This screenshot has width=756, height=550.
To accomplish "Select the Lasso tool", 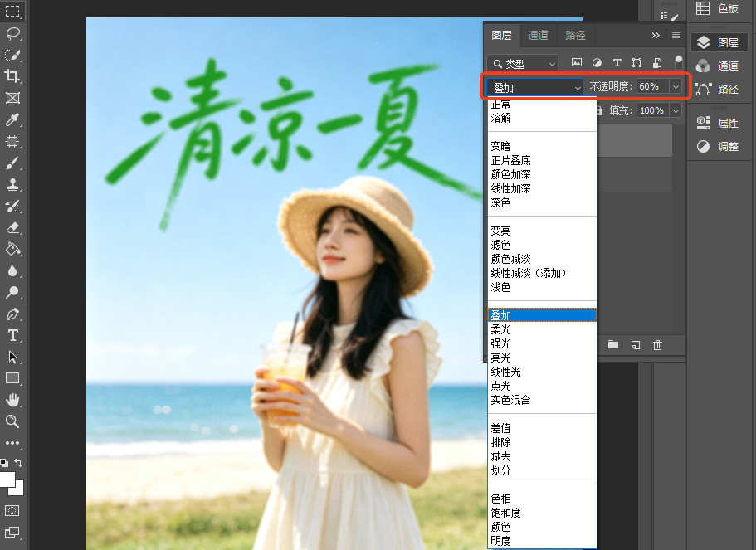I will click(12, 33).
